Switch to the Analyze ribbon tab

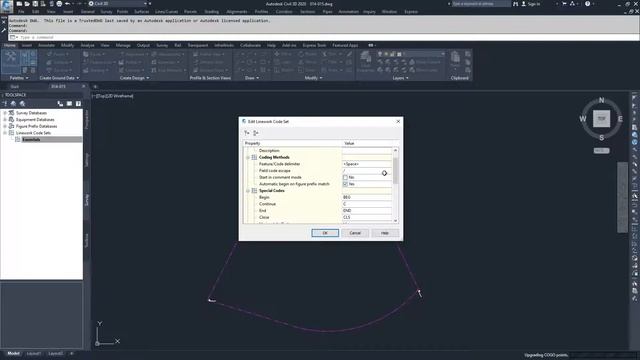87,45
